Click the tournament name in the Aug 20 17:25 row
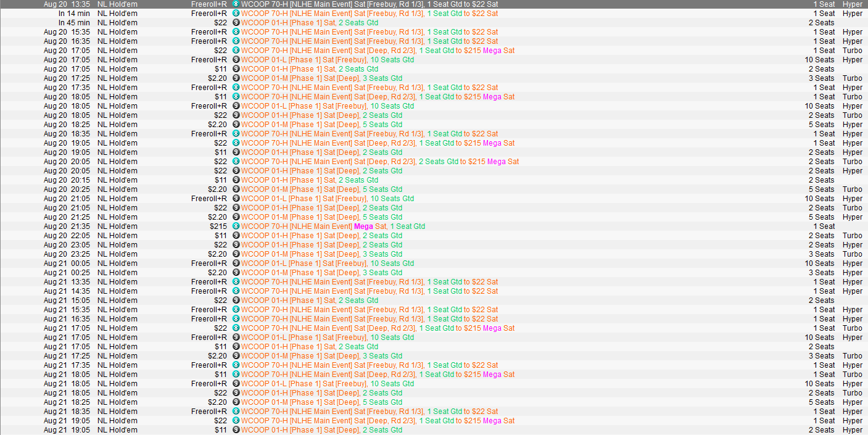868x435 pixels. tap(321, 78)
